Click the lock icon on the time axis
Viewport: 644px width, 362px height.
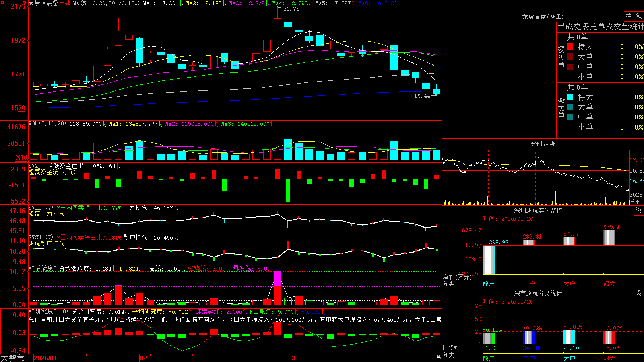click(x=438, y=357)
